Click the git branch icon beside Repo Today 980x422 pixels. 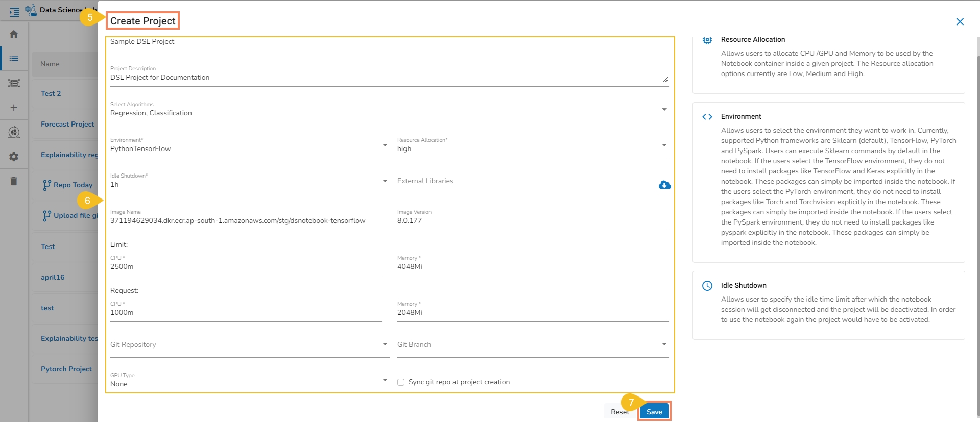click(x=47, y=185)
